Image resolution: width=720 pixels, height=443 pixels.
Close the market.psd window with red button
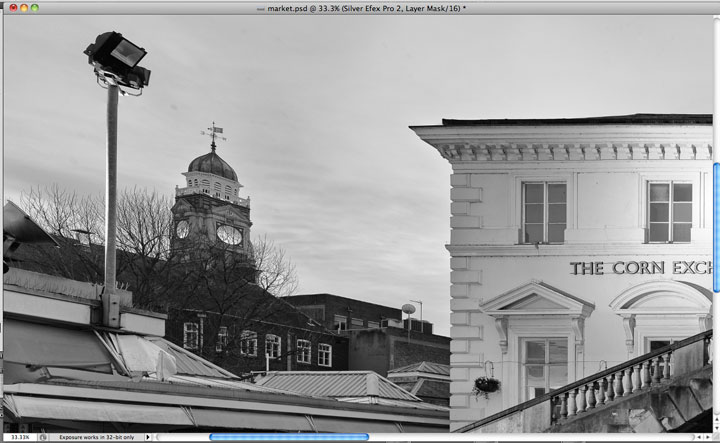click(x=13, y=8)
